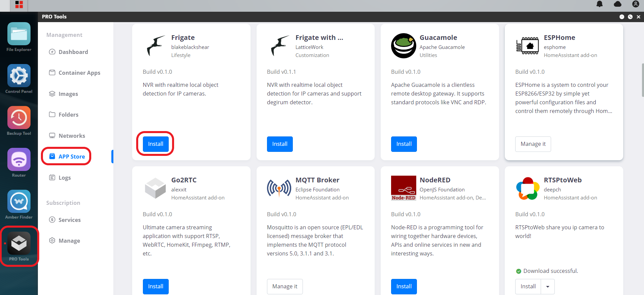Click the Node-RED logo
The height and width of the screenshot is (295, 644).
(404, 188)
